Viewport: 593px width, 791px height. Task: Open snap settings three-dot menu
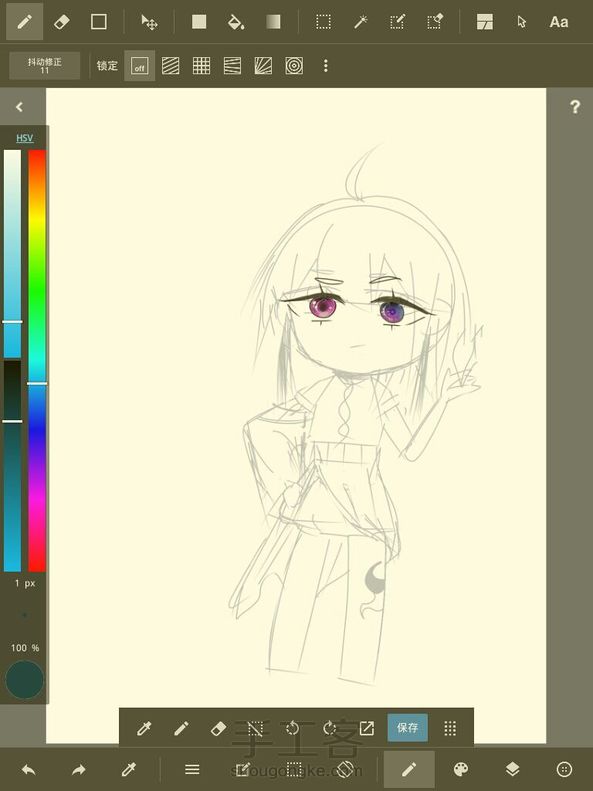pos(326,66)
